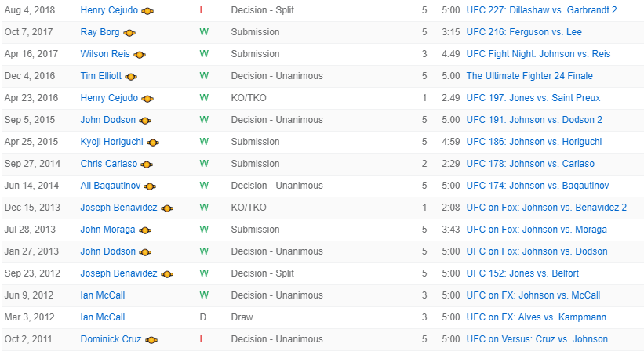Click the belt icon next to Wilson Reis
Screen dimensions: 644x351
(x=140, y=55)
